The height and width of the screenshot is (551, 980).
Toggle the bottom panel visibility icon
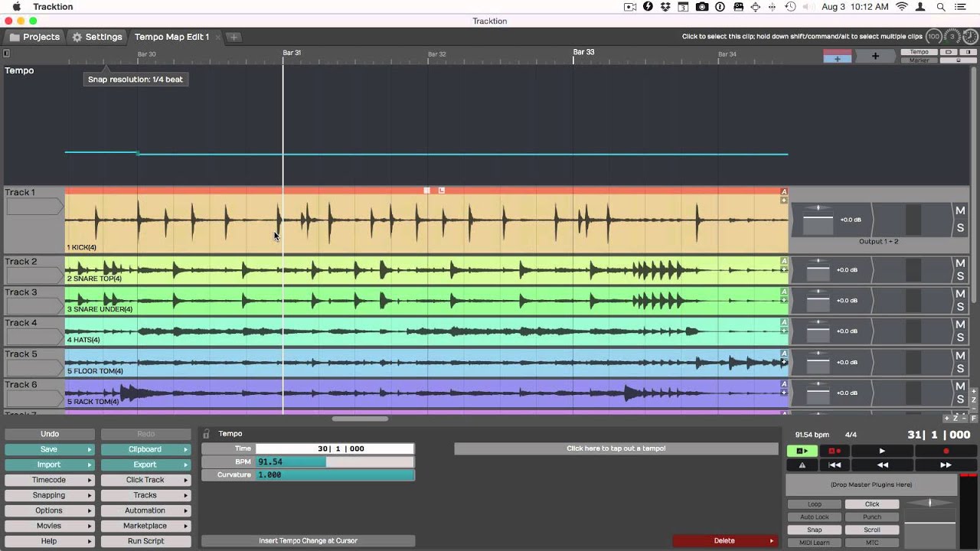coord(959,60)
